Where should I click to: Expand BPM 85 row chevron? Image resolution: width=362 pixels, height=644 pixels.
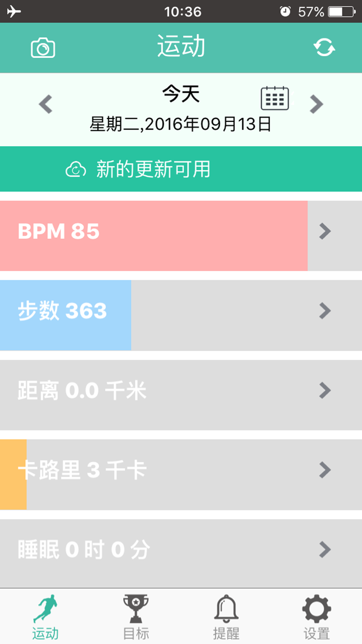pos(325,231)
